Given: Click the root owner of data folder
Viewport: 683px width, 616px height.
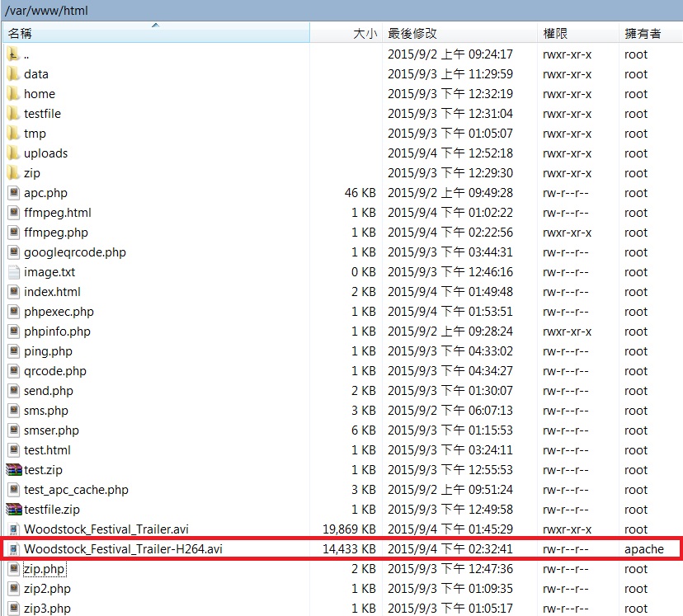Looking at the screenshot, I should [636, 74].
